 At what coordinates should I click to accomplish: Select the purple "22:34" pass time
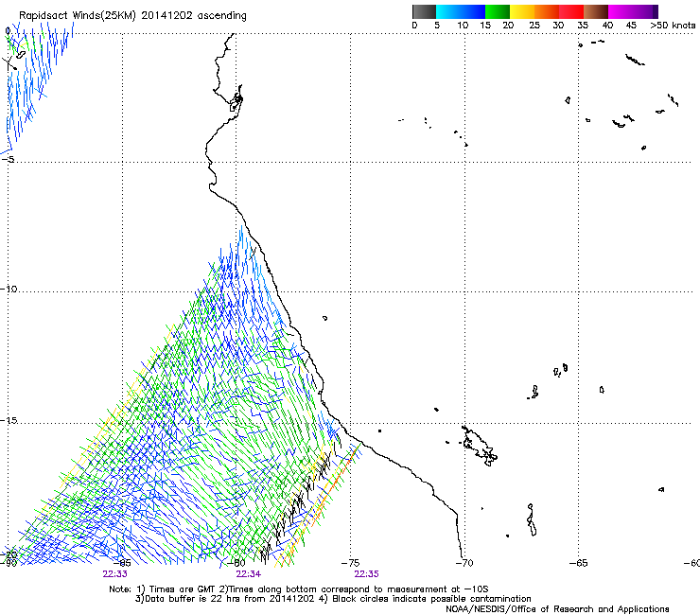coord(249,574)
